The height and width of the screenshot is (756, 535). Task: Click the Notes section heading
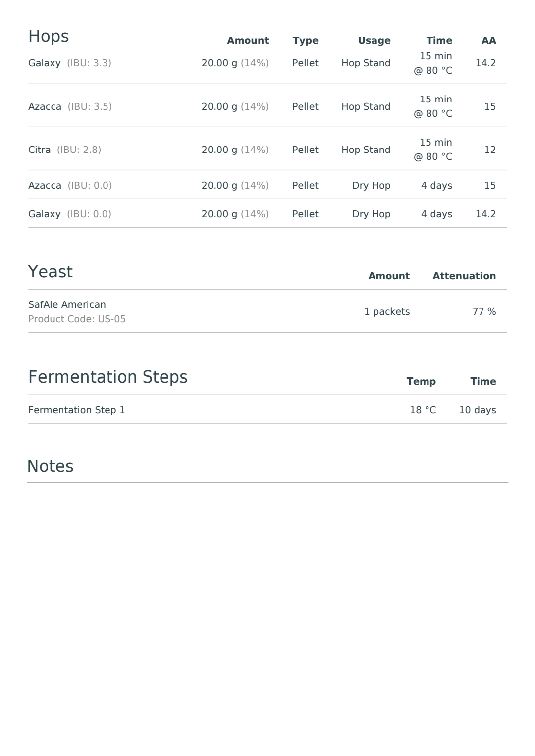(51, 466)
